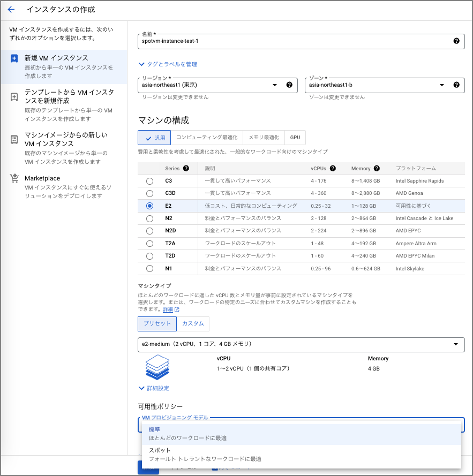Viewport: 473px width, 476px height.
Task: Click help icon next to vCPUs header
Action: (x=333, y=168)
